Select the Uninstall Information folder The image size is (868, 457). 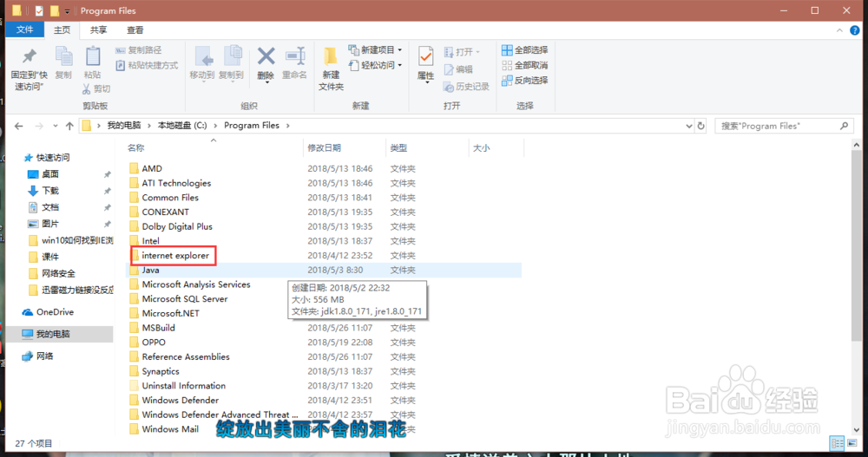click(177, 386)
